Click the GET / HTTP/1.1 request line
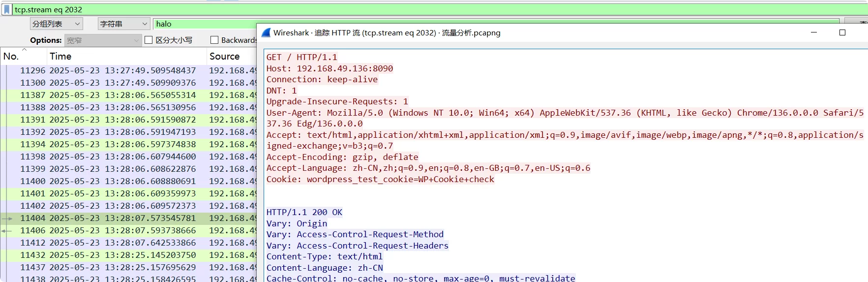The width and height of the screenshot is (868, 282). [x=301, y=57]
